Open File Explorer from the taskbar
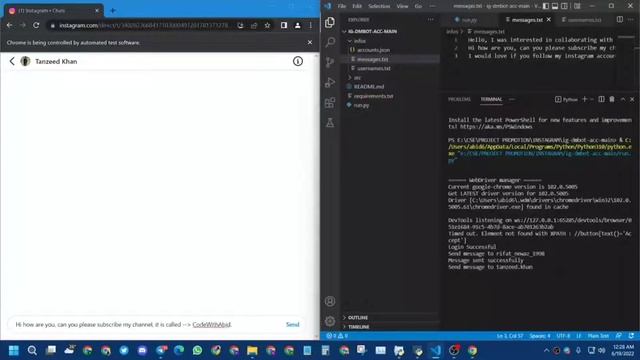The image size is (640, 360). click(252, 351)
